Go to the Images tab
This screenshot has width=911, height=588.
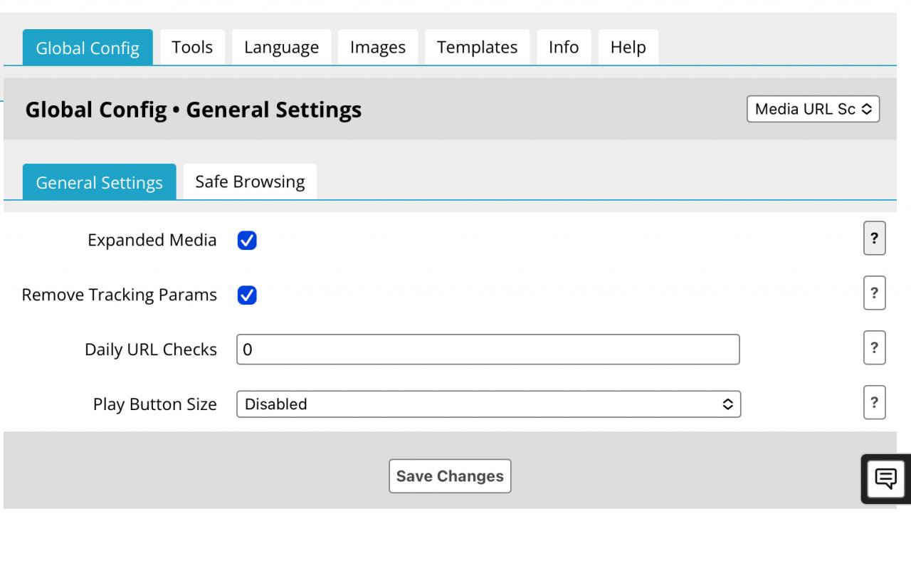pyautogui.click(x=377, y=48)
